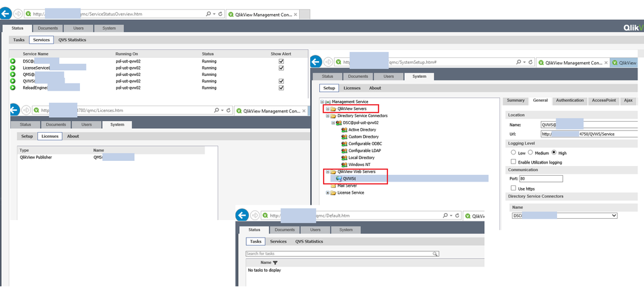Screen dimensions: 644x289
Task: Collapse the DSC@pol-ust-qvw02 node
Action: click(x=333, y=122)
